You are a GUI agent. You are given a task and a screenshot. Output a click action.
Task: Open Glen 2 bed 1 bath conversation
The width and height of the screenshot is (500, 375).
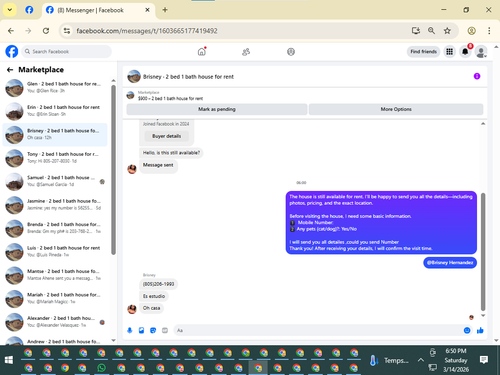pyautogui.click(x=55, y=88)
